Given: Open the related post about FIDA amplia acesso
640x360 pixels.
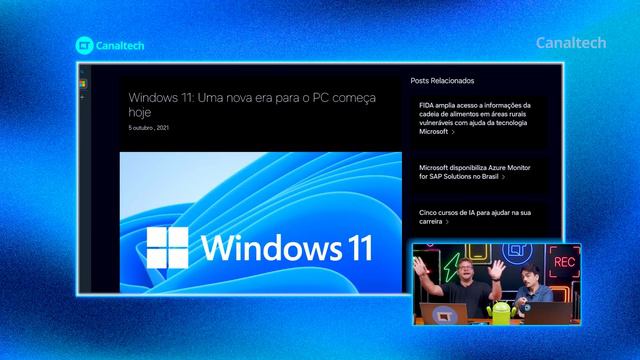Looking at the screenshot, I should point(475,118).
